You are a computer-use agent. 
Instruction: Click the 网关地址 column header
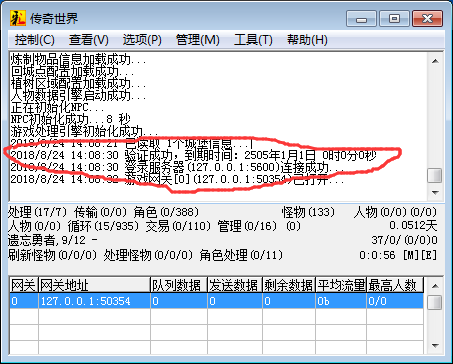click(x=94, y=285)
